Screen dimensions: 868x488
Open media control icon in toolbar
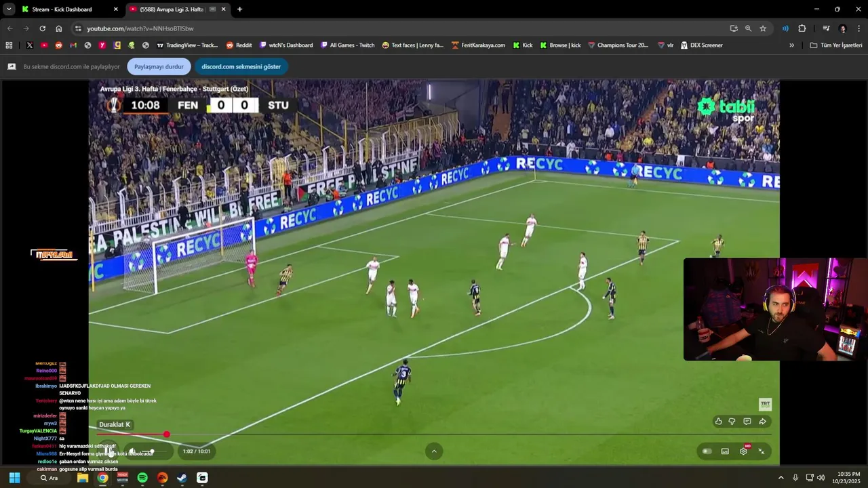tap(826, 28)
